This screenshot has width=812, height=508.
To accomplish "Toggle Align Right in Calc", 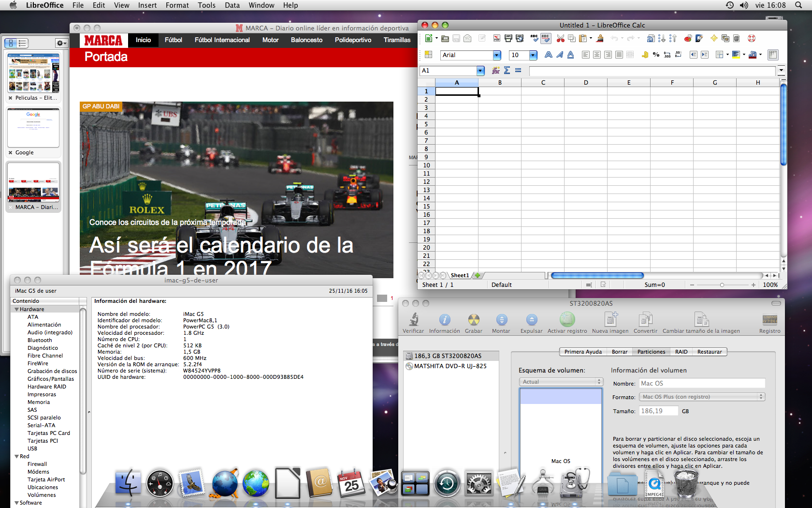I will click(x=608, y=55).
